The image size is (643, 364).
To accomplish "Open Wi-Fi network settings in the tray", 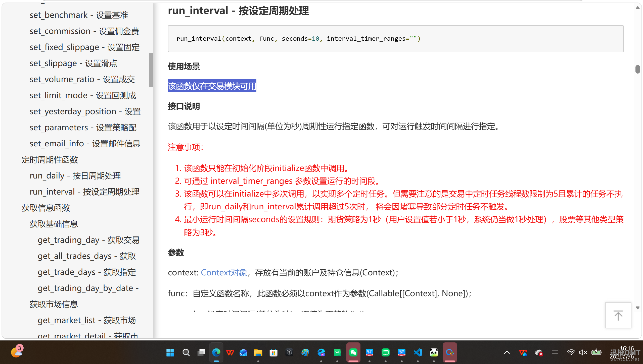I will [571, 352].
